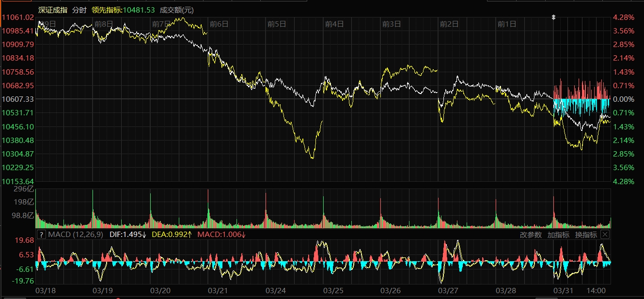Click the 19.68 MACD axis label
The width and height of the screenshot is (644, 299).
[25, 240]
